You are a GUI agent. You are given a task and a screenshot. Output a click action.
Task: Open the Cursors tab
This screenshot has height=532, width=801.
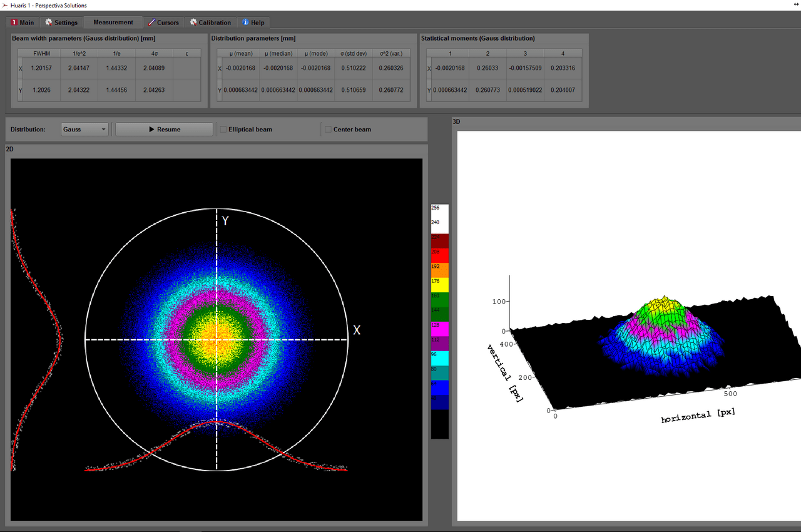tap(164, 22)
